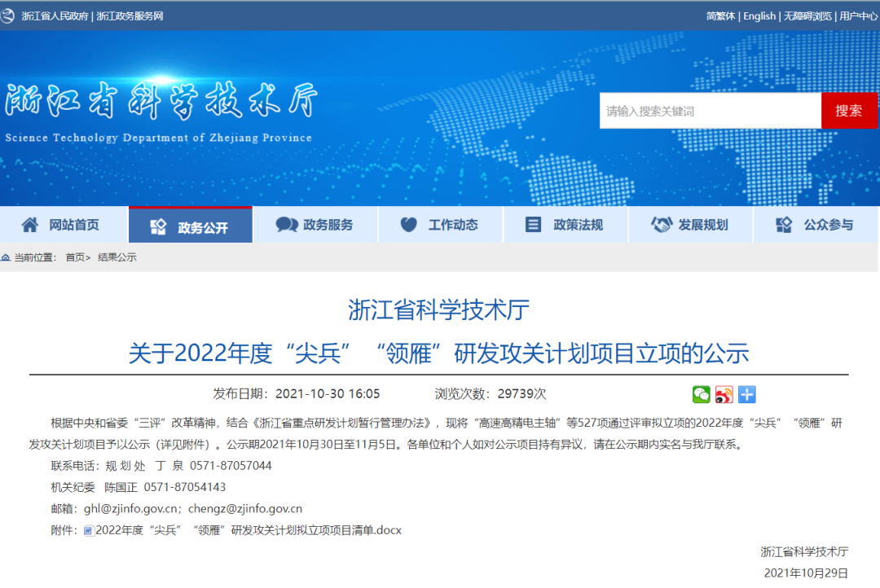Open more sharing options with the blue plus icon

(x=747, y=394)
